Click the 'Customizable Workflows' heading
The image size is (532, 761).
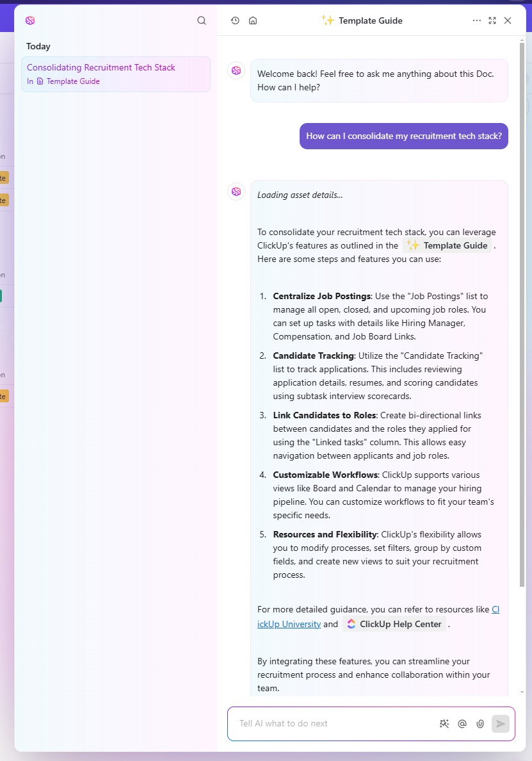[325, 475]
